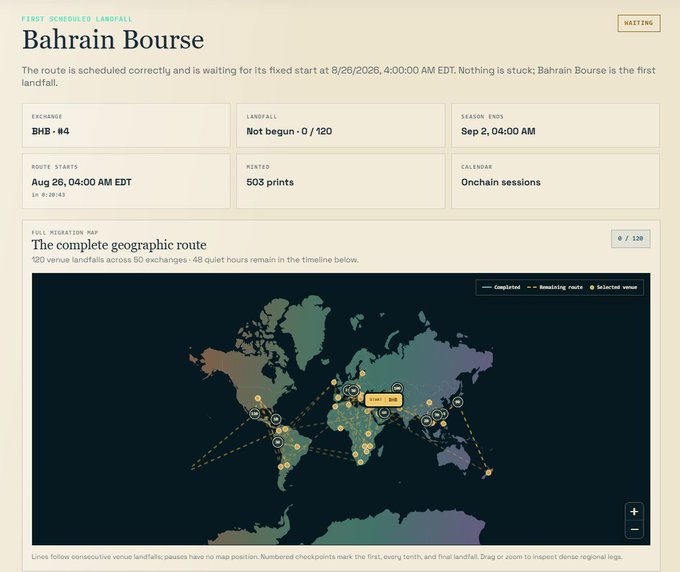Click the Completed legend entry
Image resolution: width=680 pixels, height=572 pixels.
(501, 287)
